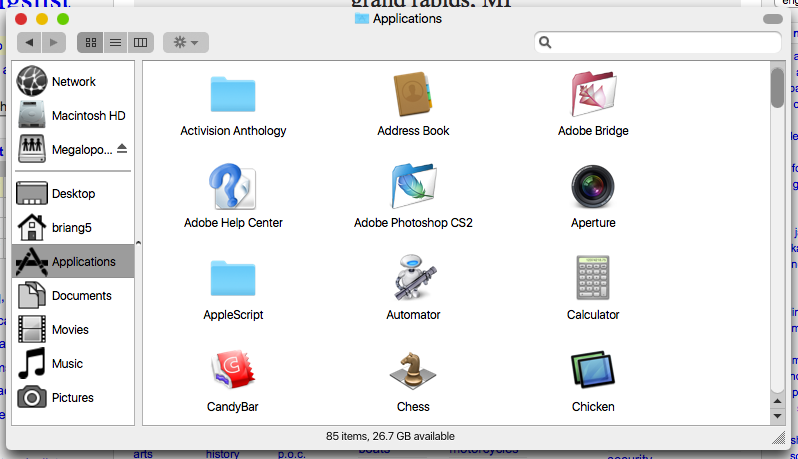Select the Aperture camera lens icon
The height and width of the screenshot is (459, 798).
(593, 186)
